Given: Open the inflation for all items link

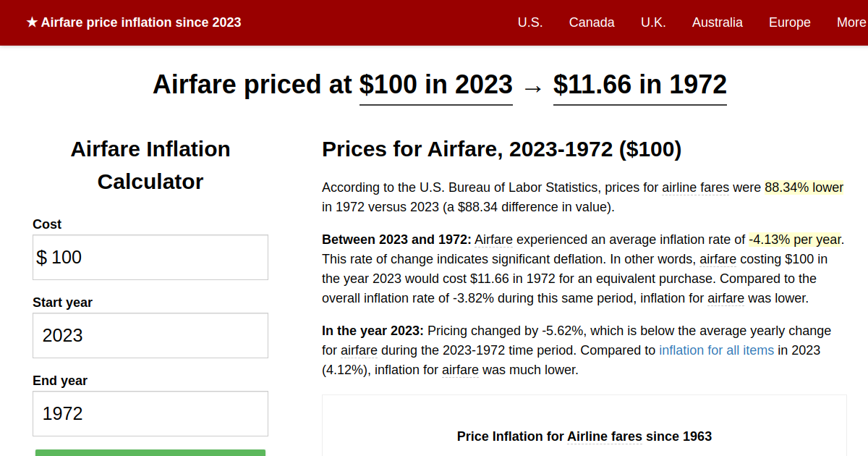Looking at the screenshot, I should pyautogui.click(x=716, y=350).
